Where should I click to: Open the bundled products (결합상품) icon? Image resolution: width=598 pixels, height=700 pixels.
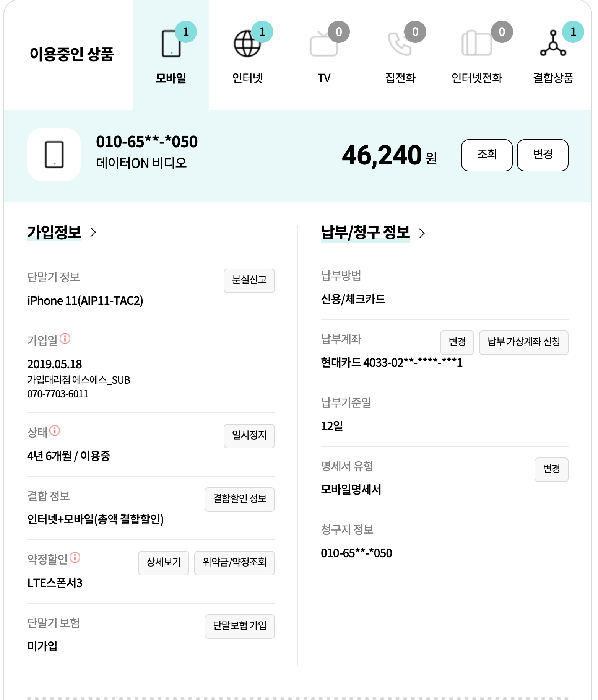[x=553, y=44]
